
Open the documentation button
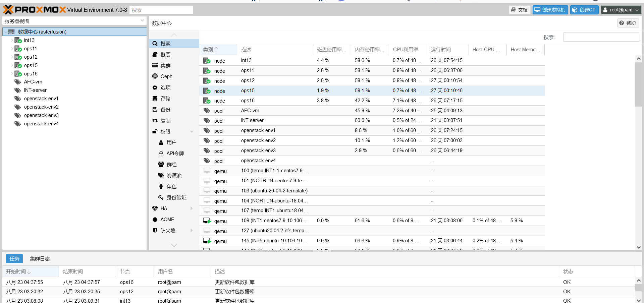(519, 10)
